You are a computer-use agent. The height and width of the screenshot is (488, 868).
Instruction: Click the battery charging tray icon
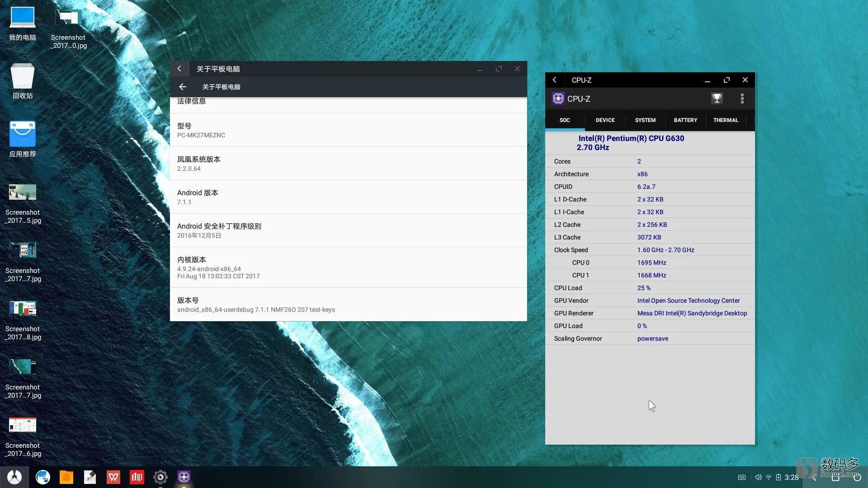(x=778, y=477)
